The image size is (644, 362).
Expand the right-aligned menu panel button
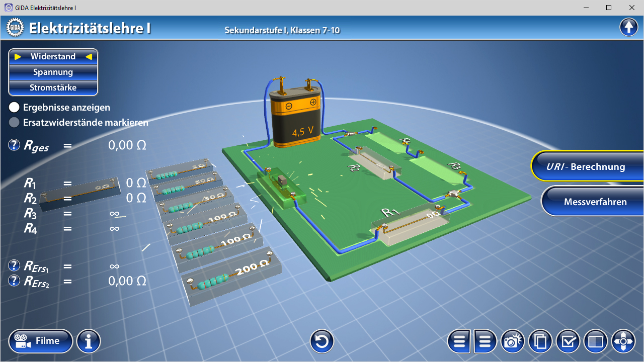click(x=485, y=341)
